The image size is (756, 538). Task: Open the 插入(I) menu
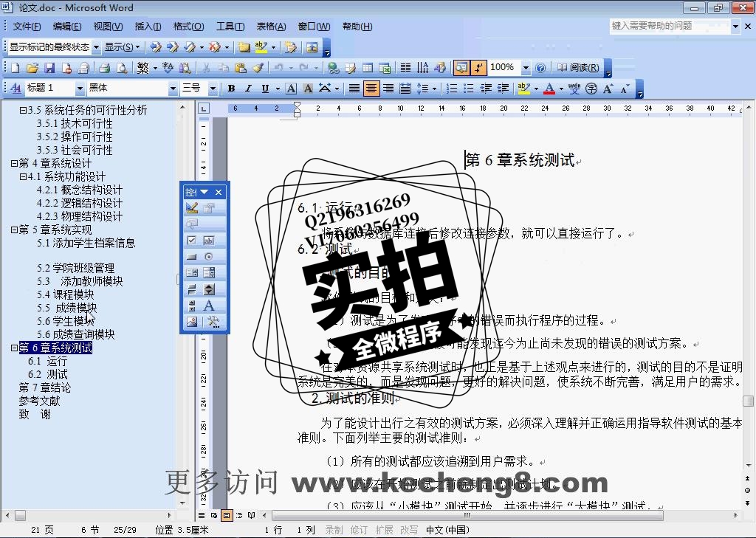click(x=148, y=27)
